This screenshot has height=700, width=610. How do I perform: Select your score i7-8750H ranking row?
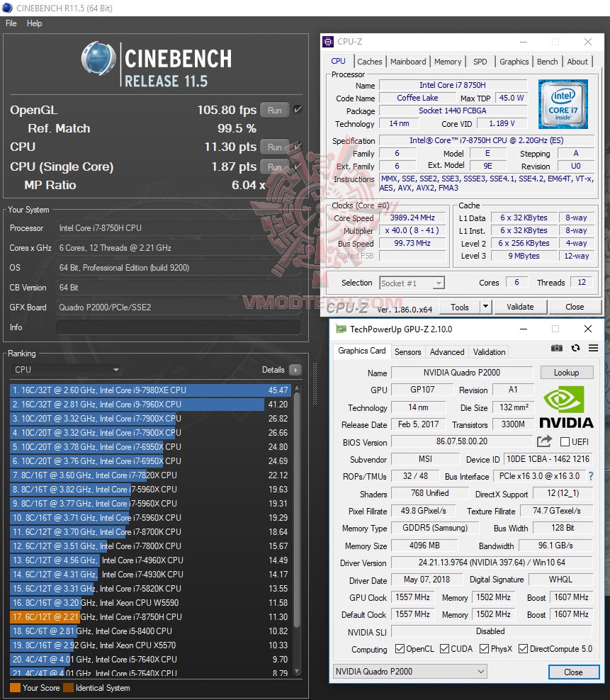tap(150, 617)
